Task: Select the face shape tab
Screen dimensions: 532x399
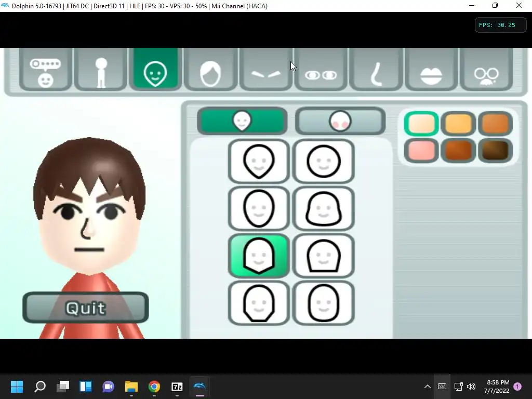Action: pos(155,70)
